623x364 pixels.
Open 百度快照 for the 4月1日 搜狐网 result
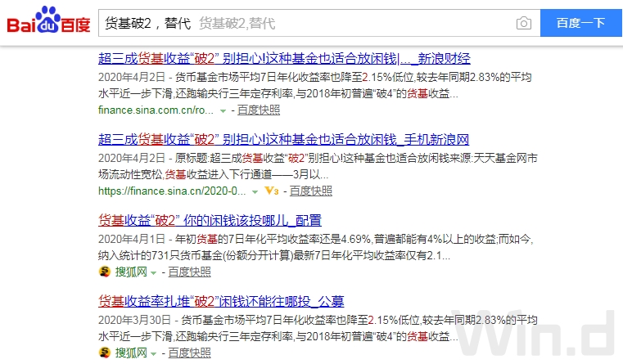point(190,272)
